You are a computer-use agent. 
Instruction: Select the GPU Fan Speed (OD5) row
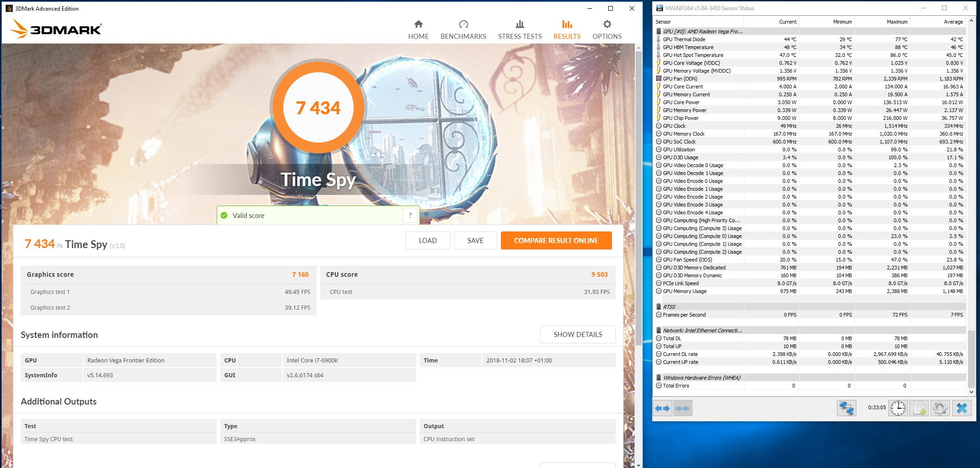pos(810,260)
